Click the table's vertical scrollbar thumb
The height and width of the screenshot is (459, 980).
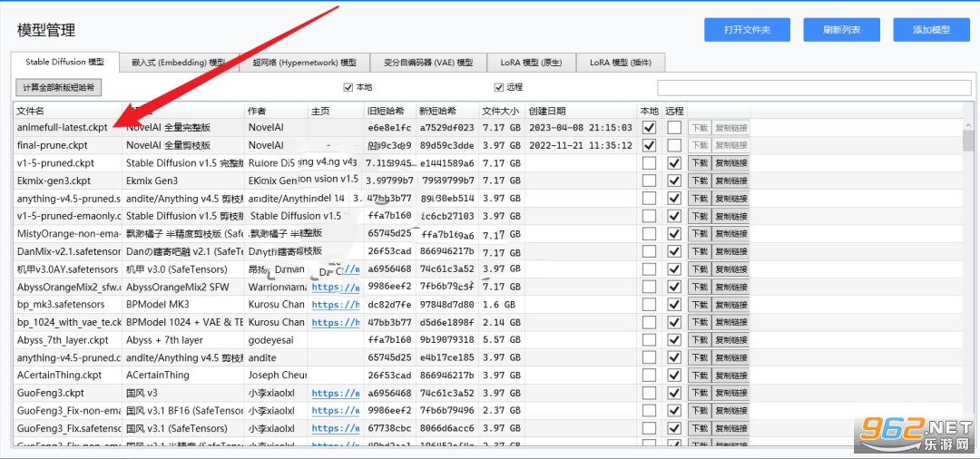pyautogui.click(x=968, y=141)
